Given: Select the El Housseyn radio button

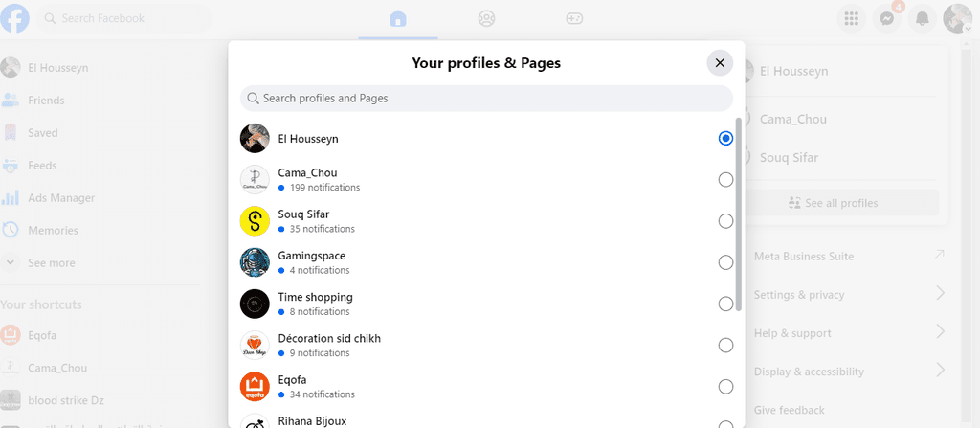Looking at the screenshot, I should click(725, 138).
